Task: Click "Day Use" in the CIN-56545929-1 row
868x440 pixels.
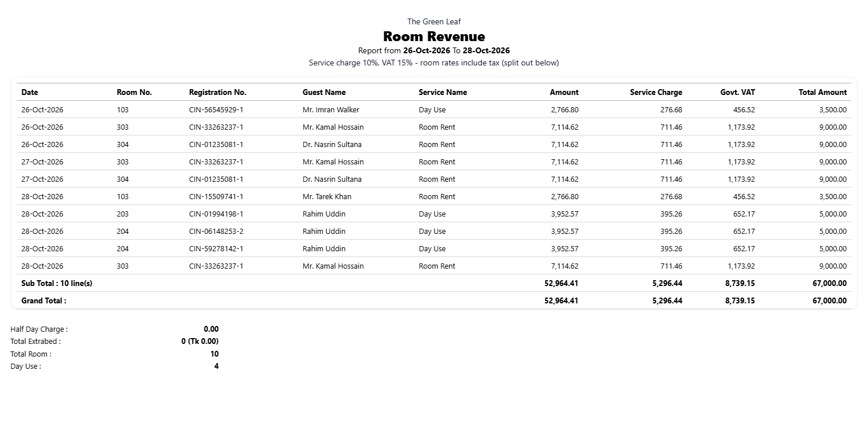Action: tap(432, 109)
